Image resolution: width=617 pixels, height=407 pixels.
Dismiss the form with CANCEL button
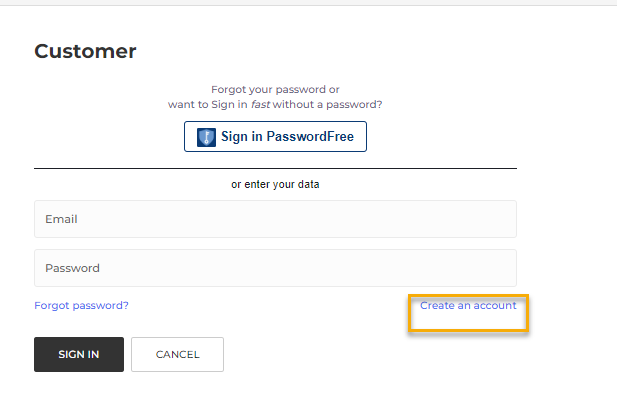tap(177, 354)
